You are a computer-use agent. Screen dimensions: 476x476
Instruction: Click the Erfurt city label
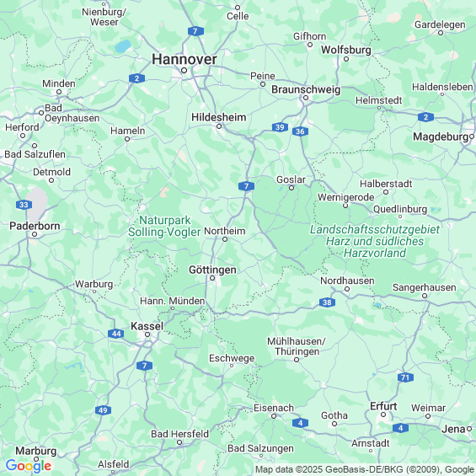click(x=383, y=406)
